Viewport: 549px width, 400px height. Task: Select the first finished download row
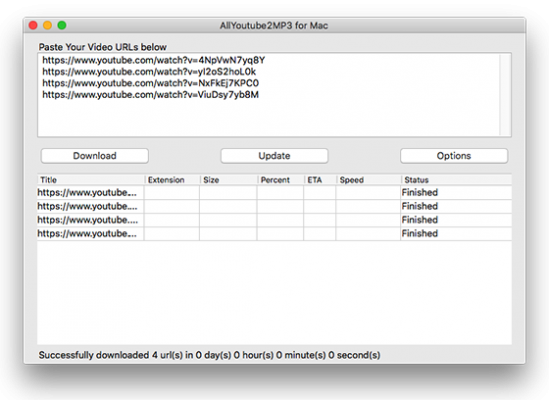point(274,193)
